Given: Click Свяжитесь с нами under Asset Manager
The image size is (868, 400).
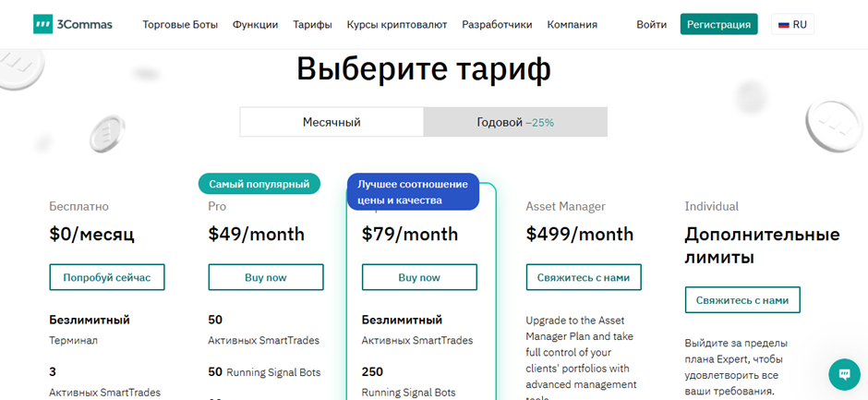Looking at the screenshot, I should [584, 277].
